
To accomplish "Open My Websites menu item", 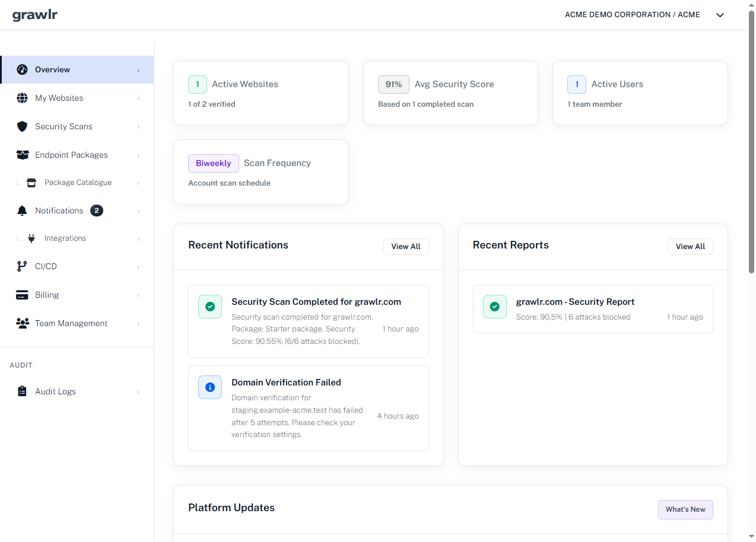I will tap(77, 98).
